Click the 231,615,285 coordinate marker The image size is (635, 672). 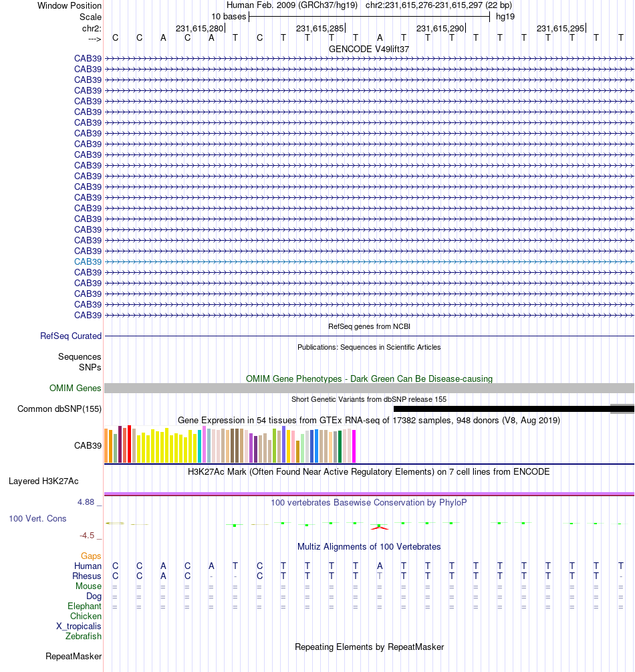pyautogui.click(x=320, y=28)
